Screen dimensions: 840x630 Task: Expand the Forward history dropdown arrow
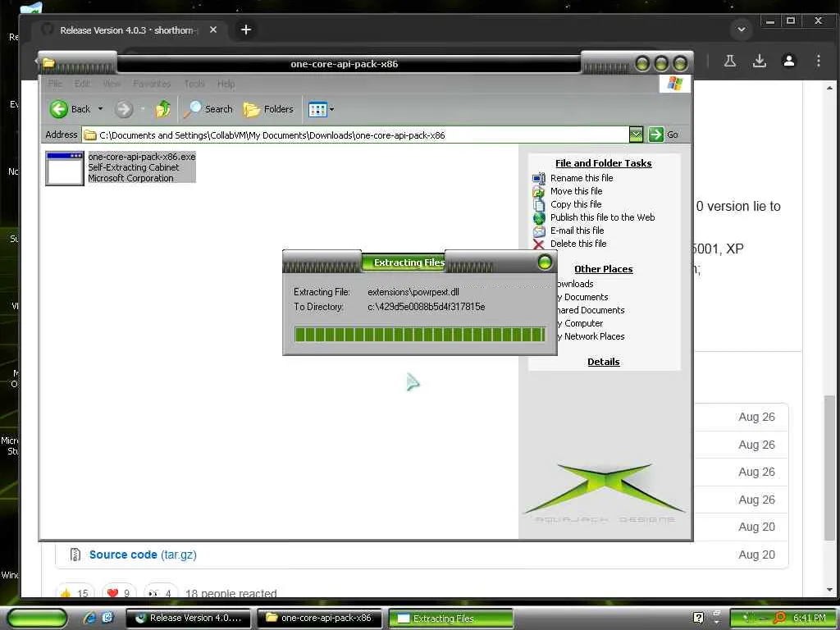(x=143, y=109)
